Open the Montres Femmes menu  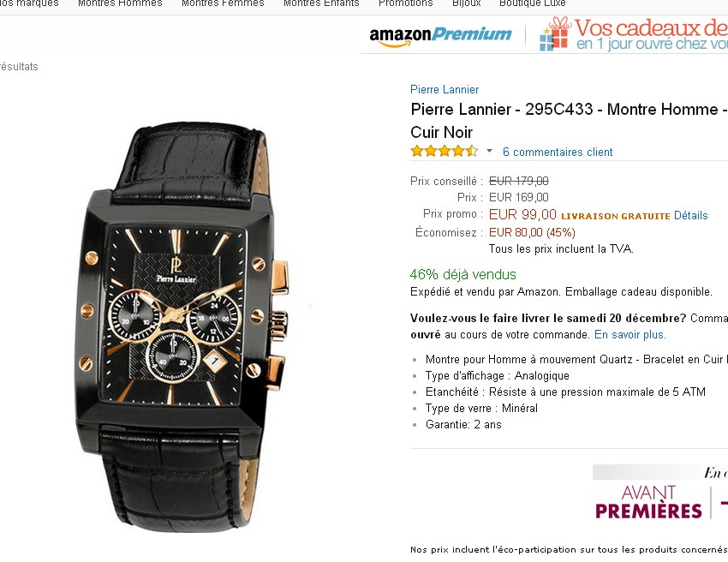tap(223, 3)
